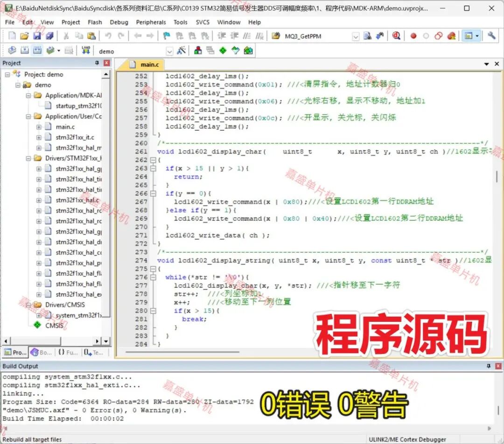Open the MQ3_GetPPM find dropdown
Viewport: 504px width, 444px height.
pyautogui.click(x=356, y=36)
